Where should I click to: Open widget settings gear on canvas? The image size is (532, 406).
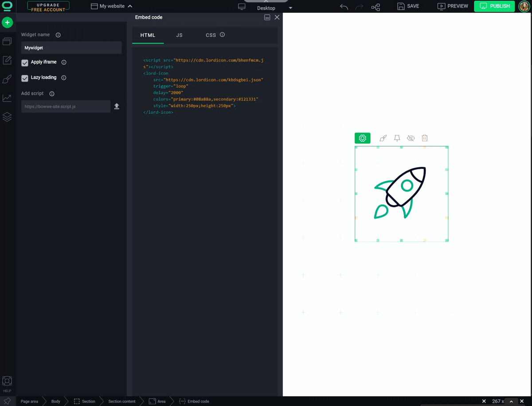363,138
